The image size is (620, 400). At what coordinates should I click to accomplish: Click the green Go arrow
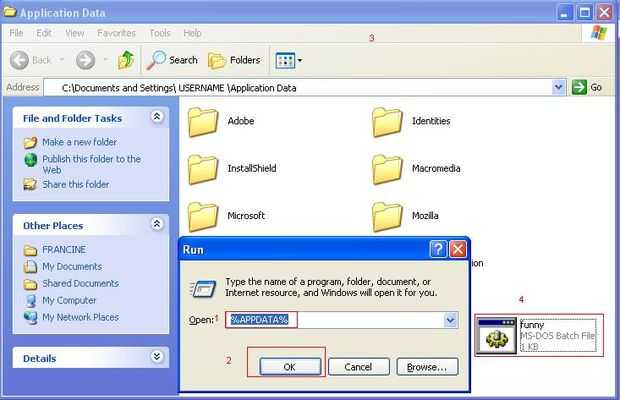[x=579, y=87]
